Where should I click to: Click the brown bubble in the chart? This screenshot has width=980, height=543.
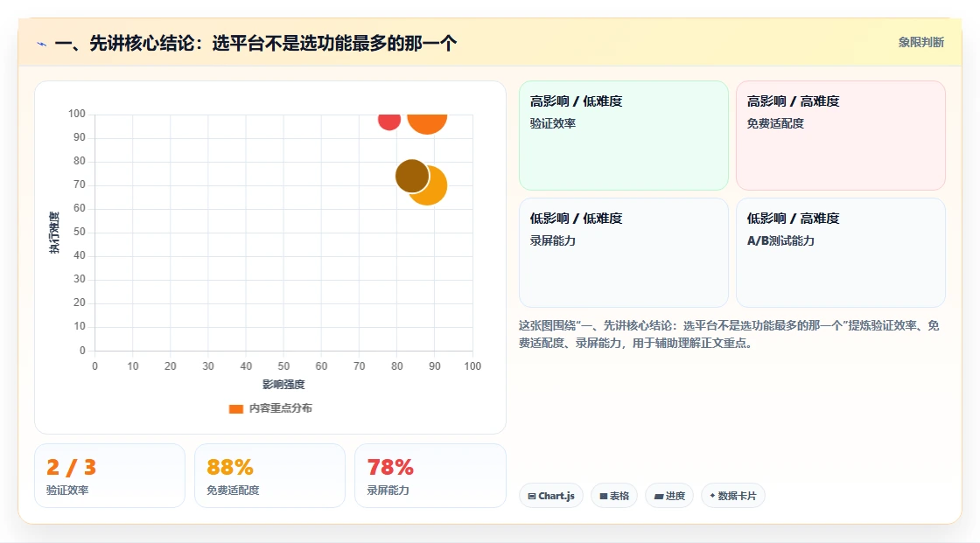pos(412,176)
